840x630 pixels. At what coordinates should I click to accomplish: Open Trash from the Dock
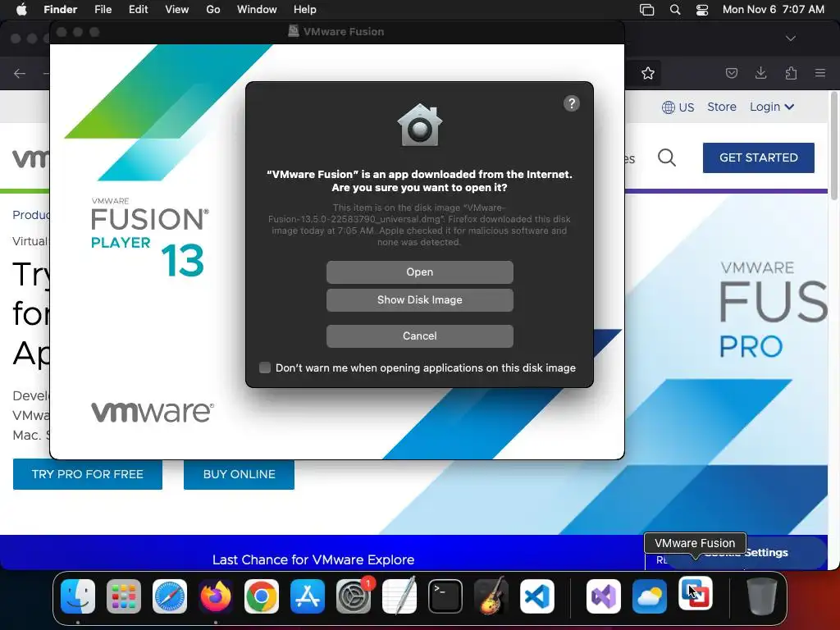coord(761,596)
